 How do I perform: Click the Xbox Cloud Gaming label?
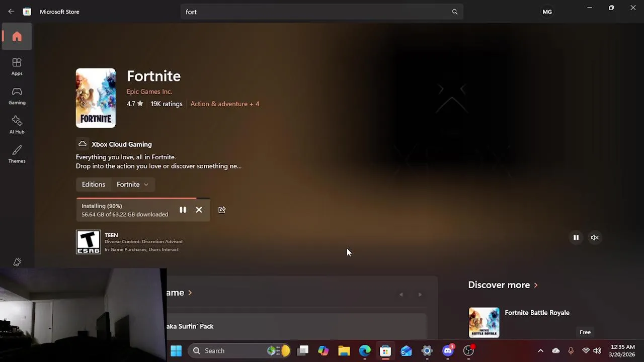pyautogui.click(x=122, y=144)
